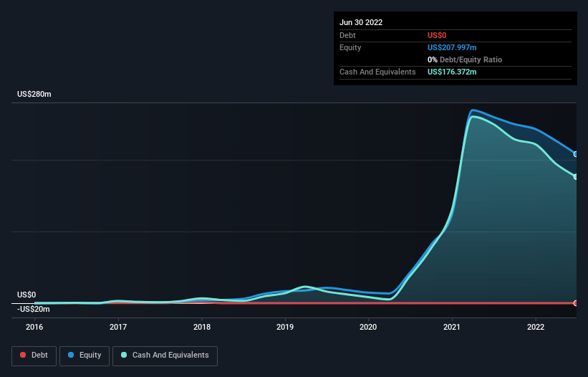Click the US$280m y-axis label

pyautogui.click(x=34, y=94)
